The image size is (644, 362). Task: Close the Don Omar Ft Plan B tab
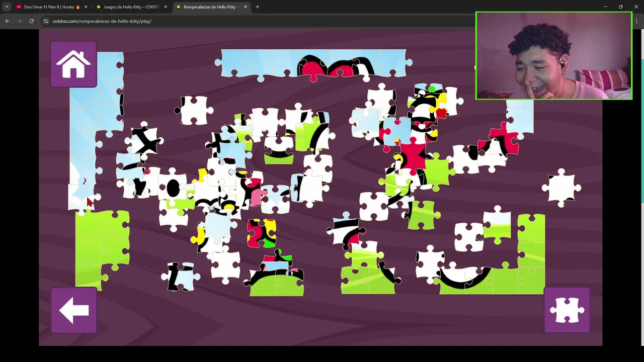[86, 7]
